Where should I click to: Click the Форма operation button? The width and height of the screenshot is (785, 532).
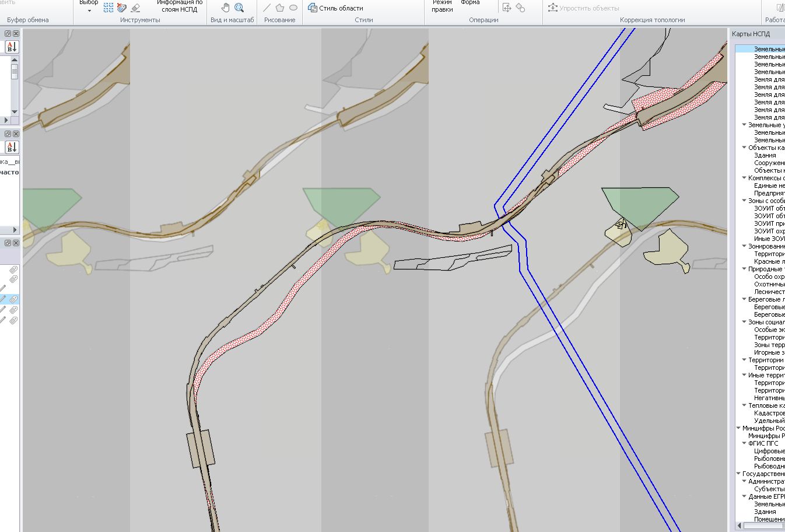point(470,3)
